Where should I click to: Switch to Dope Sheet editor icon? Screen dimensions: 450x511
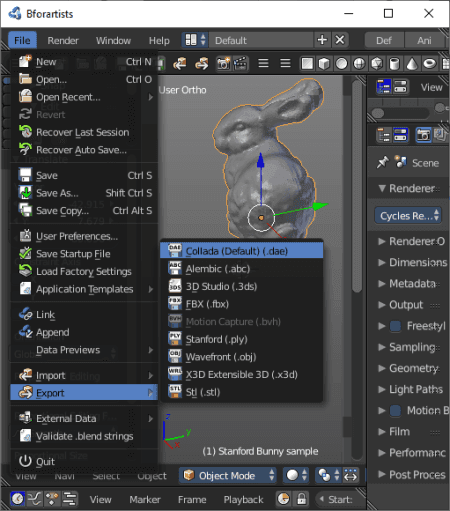click(x=52, y=499)
